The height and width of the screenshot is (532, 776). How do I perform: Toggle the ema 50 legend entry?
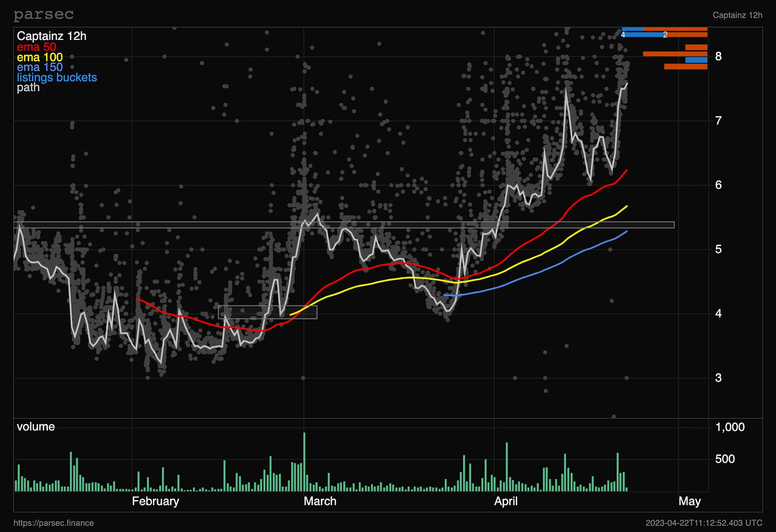36,47
